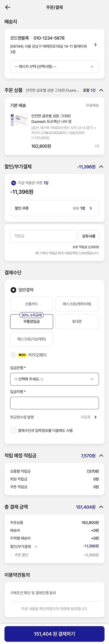The width and height of the screenshot is (109, 644).
Task: Click the Duorexin product thumbnail
Action: coord(19,120)
